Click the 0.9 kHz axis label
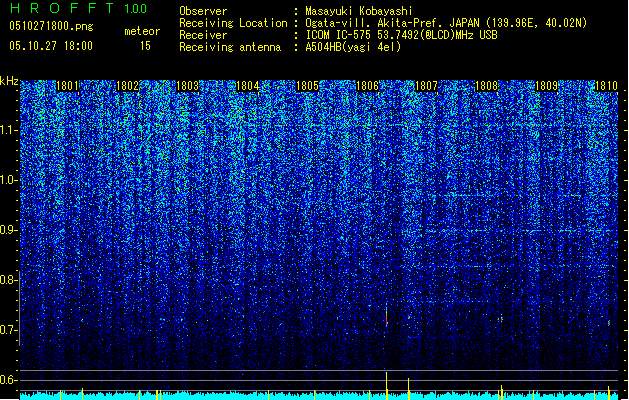This screenshot has height=400, width=629. point(8,230)
